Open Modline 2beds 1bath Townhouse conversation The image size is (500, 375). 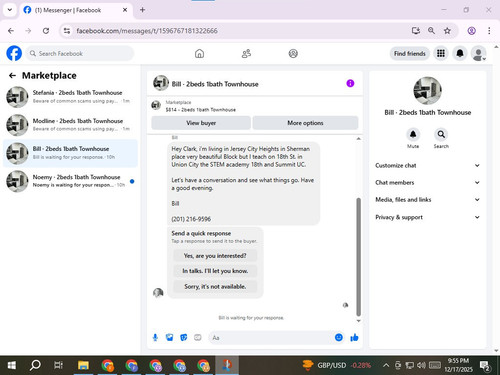[x=70, y=125]
